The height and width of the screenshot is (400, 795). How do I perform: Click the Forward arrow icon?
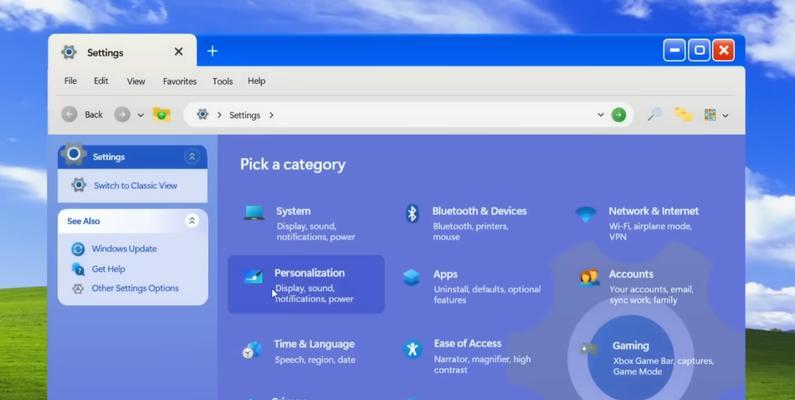122,115
